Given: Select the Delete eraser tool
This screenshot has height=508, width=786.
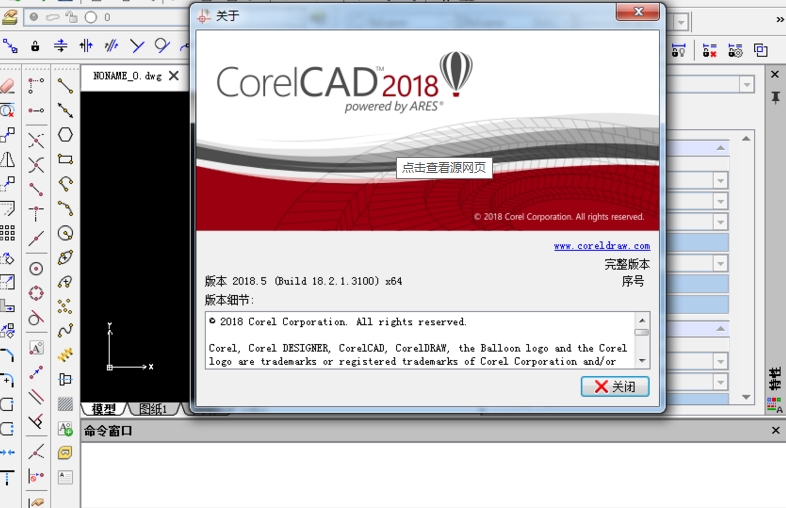Looking at the screenshot, I should point(8,86).
